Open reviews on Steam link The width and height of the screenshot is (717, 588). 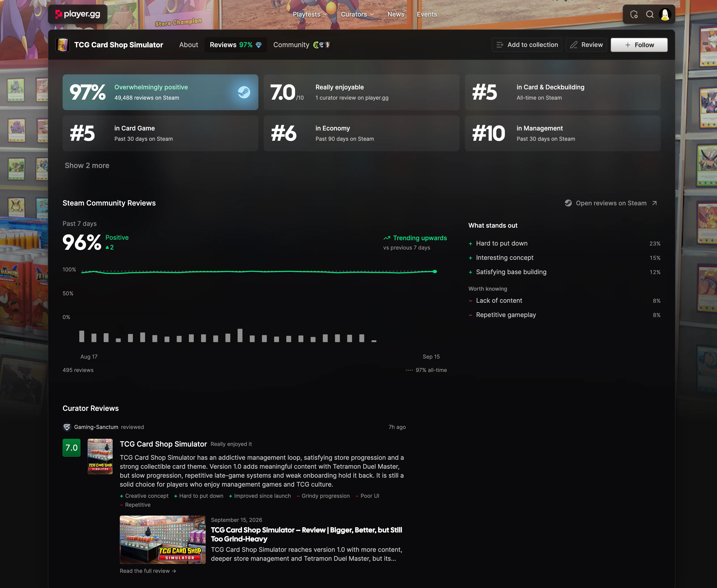(611, 203)
